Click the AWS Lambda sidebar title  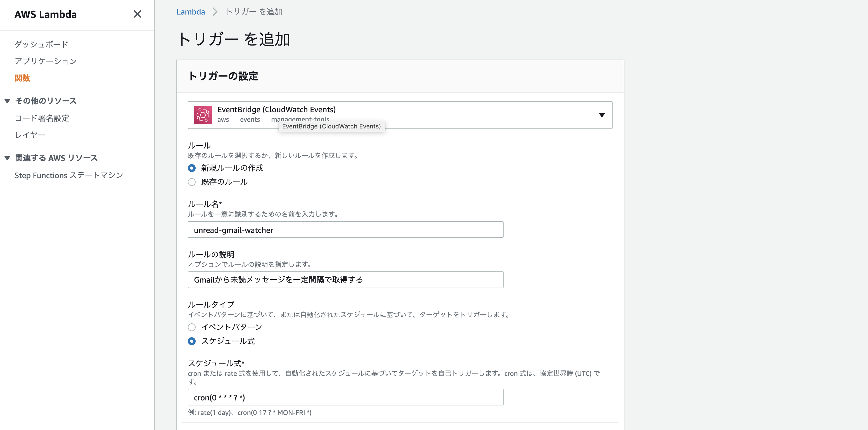coord(46,15)
